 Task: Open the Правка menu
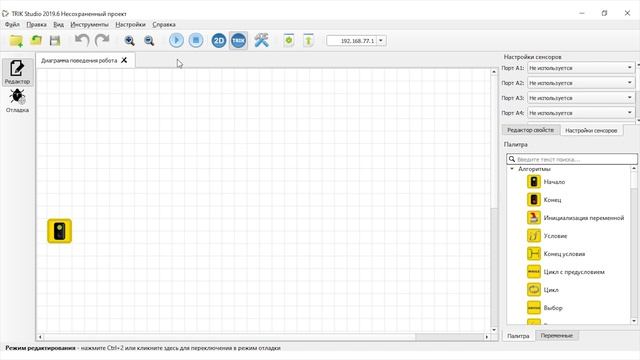pos(36,24)
